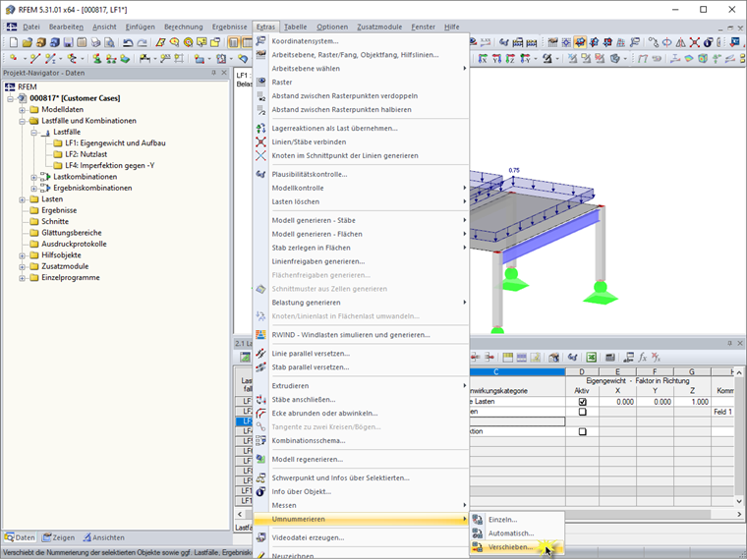Toggle Aktiv checkbox for LF2 row
This screenshot has width=747, height=560.
(582, 412)
